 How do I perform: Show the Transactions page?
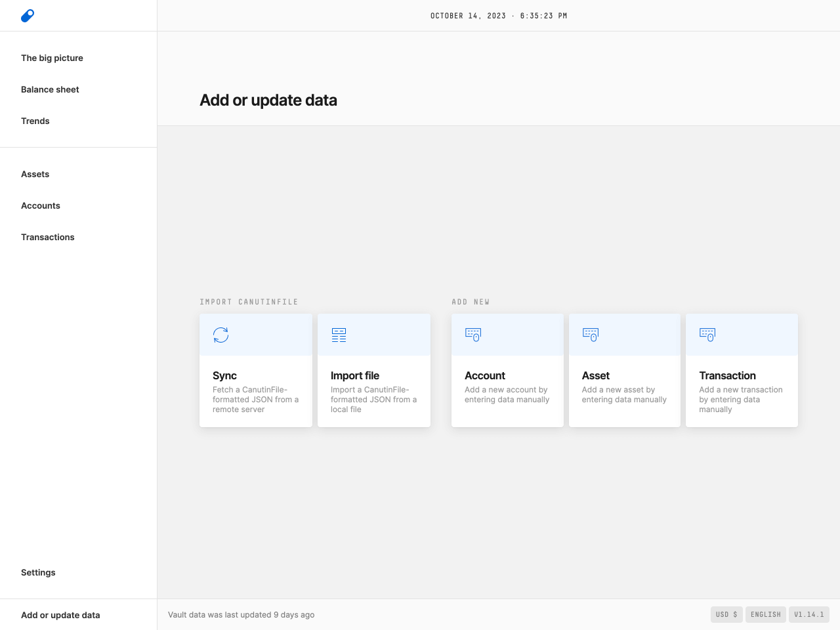tap(48, 237)
